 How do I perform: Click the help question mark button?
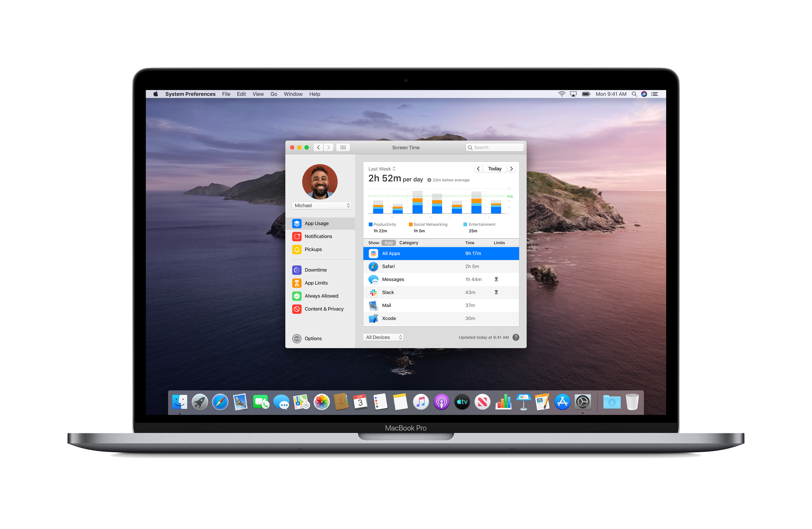[x=516, y=337]
